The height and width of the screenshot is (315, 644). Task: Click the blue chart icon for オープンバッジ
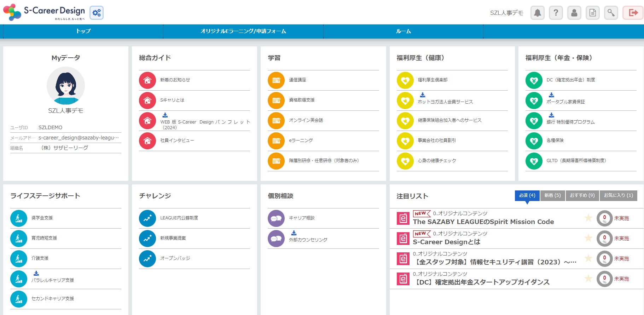pyautogui.click(x=147, y=259)
